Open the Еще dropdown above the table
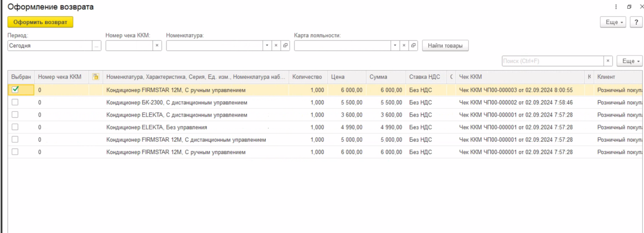644x233 pixels. 629,61
